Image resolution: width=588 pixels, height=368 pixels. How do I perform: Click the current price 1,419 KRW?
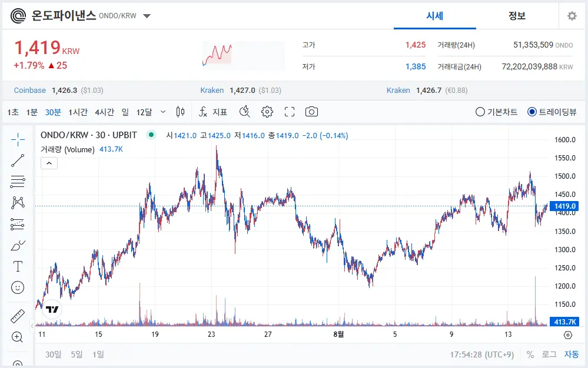[x=47, y=48]
